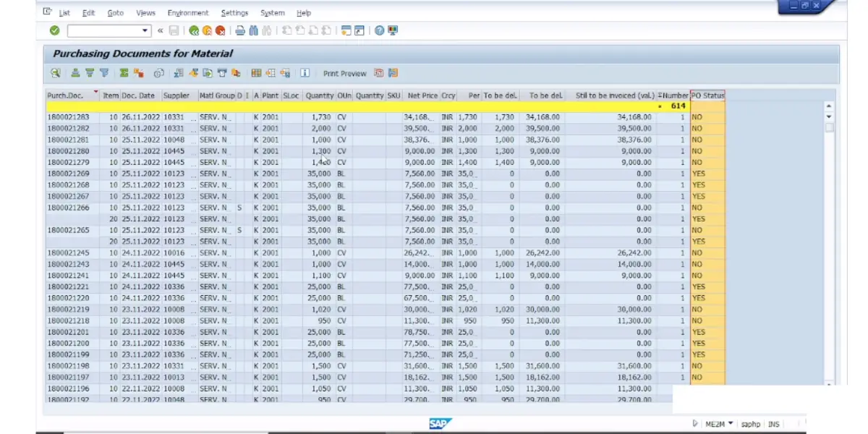Click the ABC Analysis icon

(x=236, y=73)
